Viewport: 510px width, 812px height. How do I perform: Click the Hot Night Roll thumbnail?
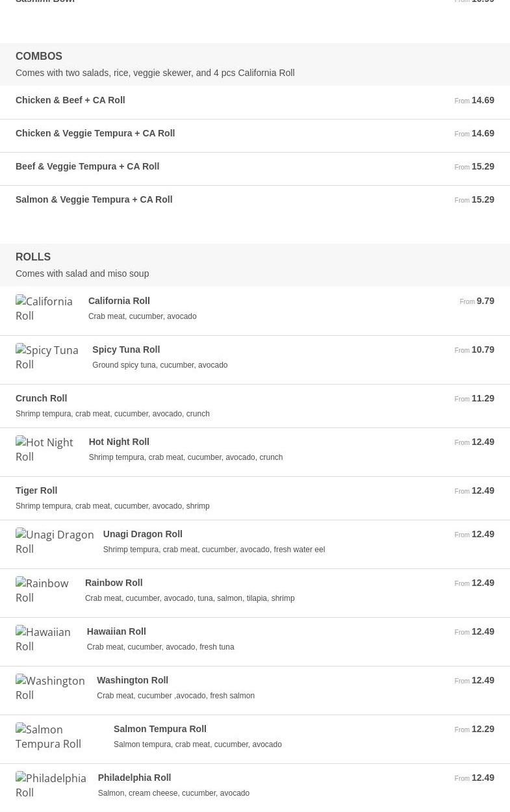tap(45, 450)
